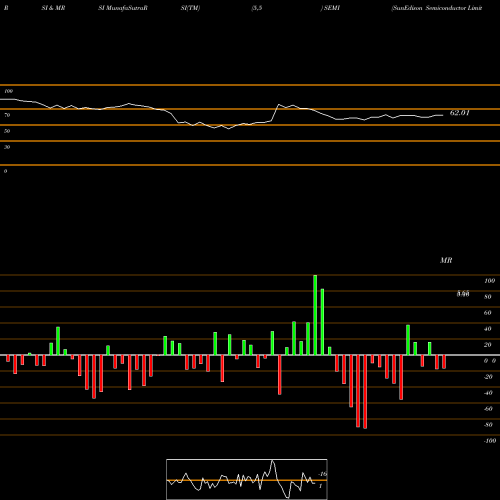Select the MR axis label -40
Viewport: 500px width, 500px height.
(488, 393)
